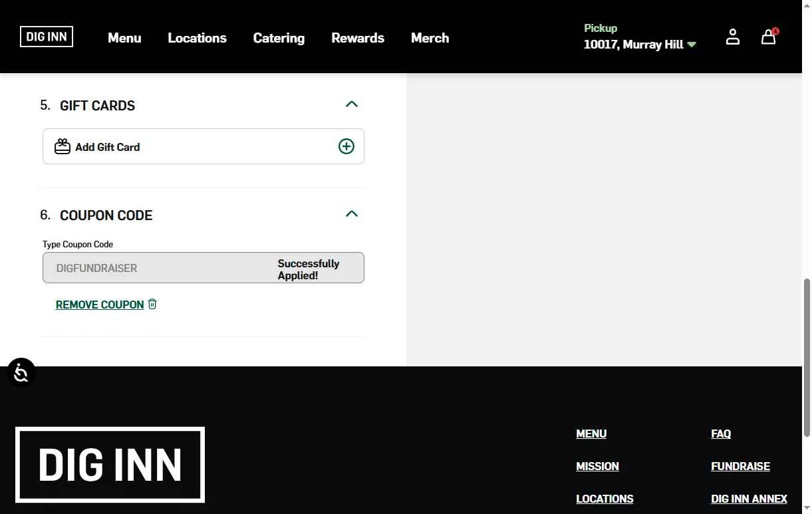Open the accessibility widget icon
The height and width of the screenshot is (514, 812).
pyautogui.click(x=21, y=372)
